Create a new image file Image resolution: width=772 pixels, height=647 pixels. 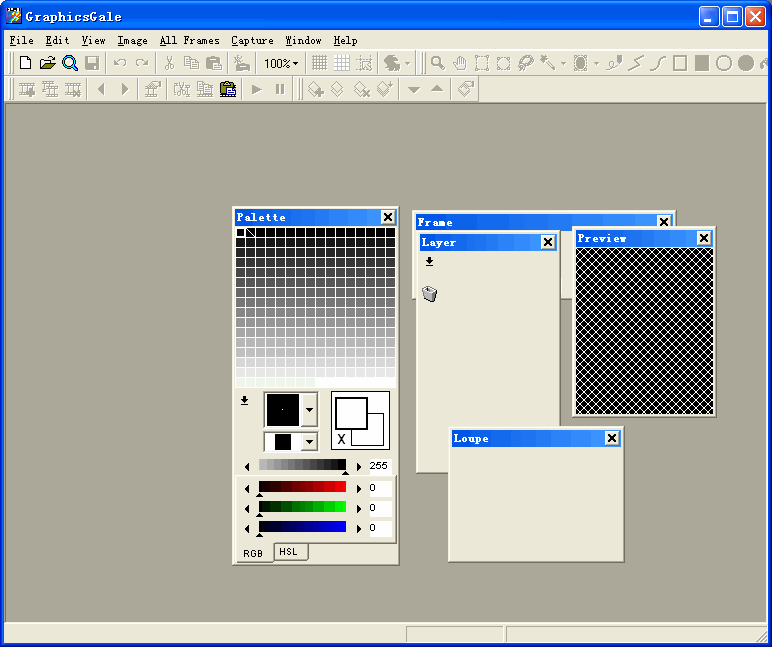(x=26, y=63)
